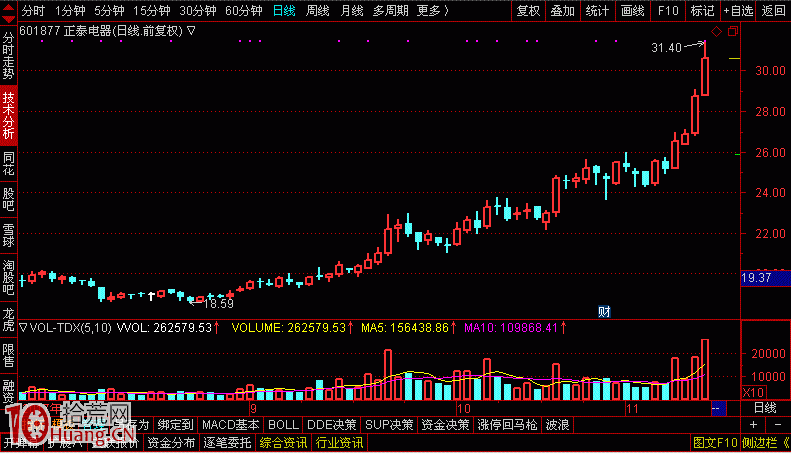The width and height of the screenshot is (791, 454).
Task: Click the 19.37 price label on axis
Action: [765, 278]
